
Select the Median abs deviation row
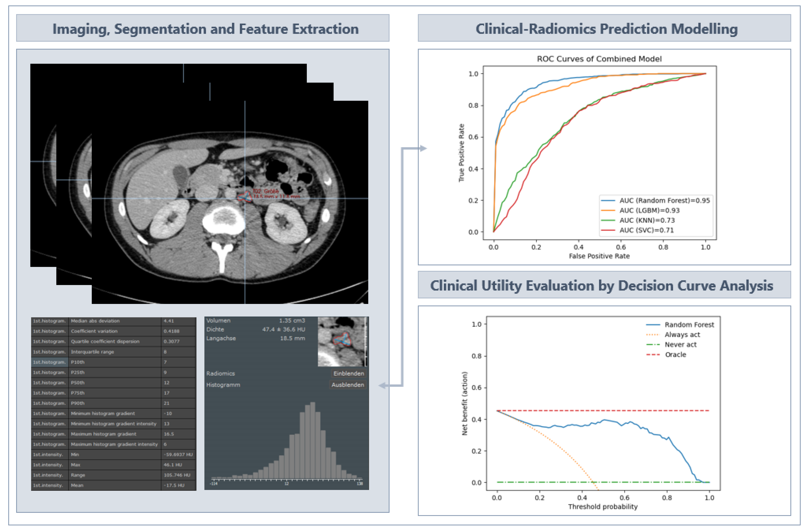[113, 321]
